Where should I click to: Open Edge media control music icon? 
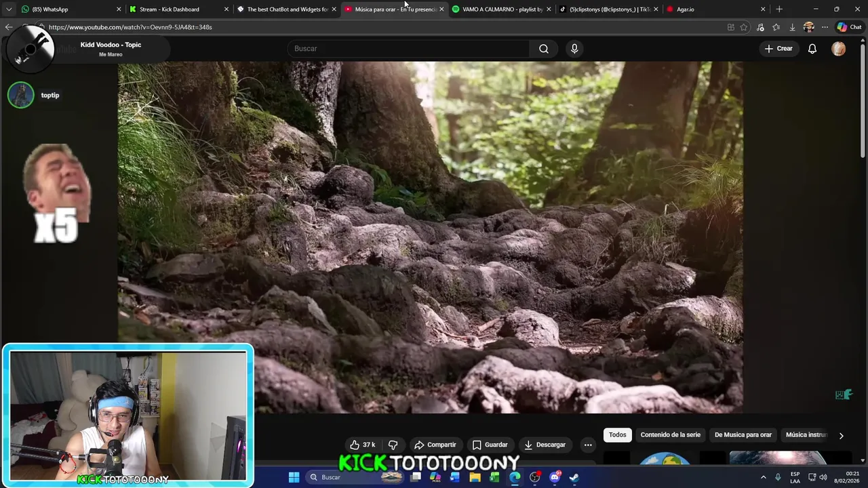pos(760,27)
